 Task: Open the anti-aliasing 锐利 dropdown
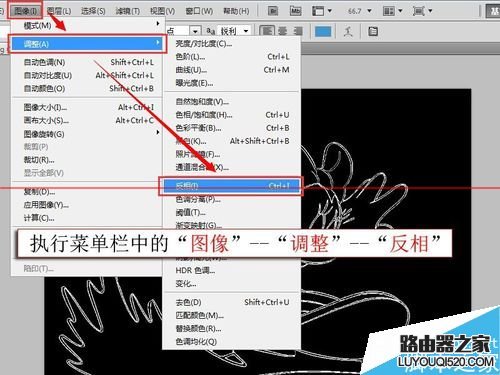234,31
